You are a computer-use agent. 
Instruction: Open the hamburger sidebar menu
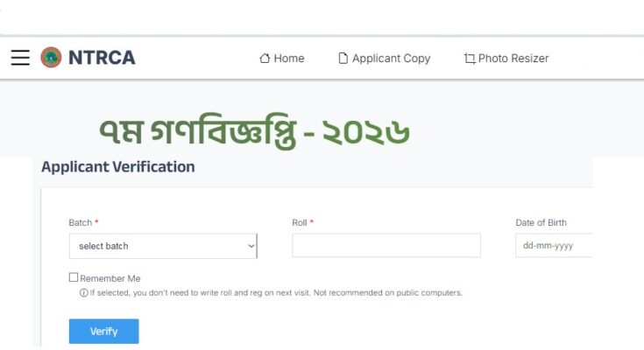20,59
